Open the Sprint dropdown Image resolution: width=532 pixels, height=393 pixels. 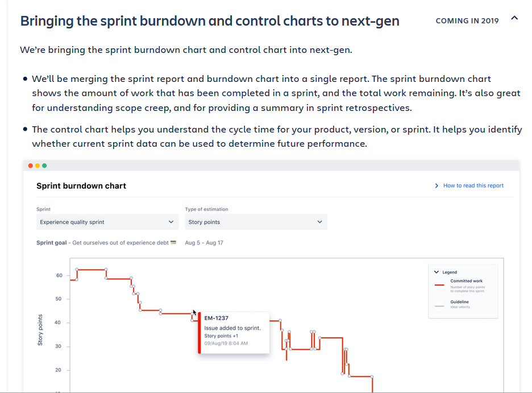pos(107,222)
